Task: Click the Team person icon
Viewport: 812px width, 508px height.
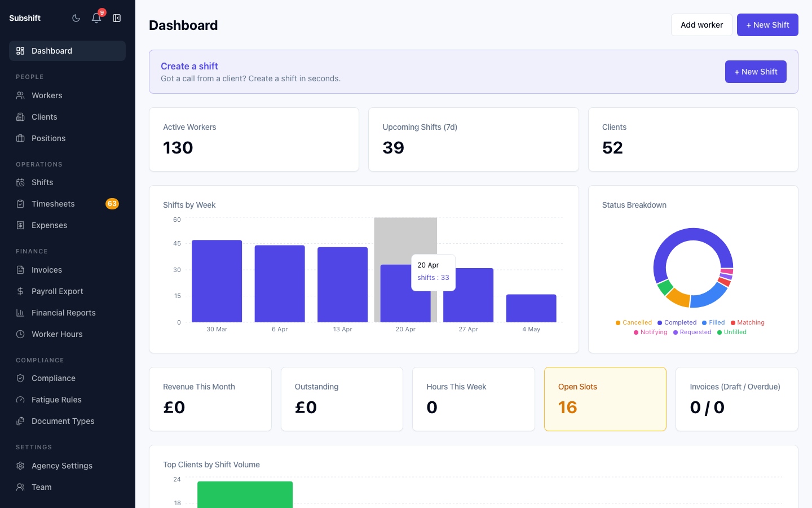Action: (x=20, y=487)
